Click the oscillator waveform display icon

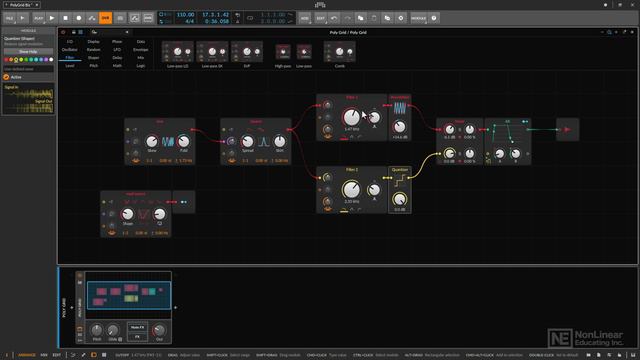[x=168, y=141]
